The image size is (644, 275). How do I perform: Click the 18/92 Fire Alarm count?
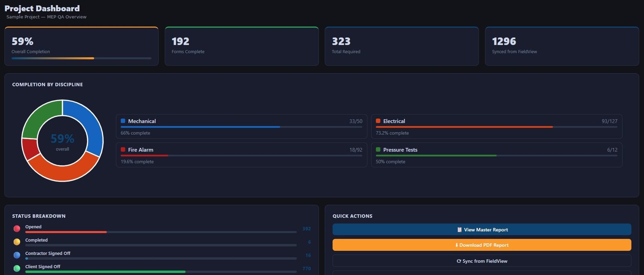pos(356,150)
